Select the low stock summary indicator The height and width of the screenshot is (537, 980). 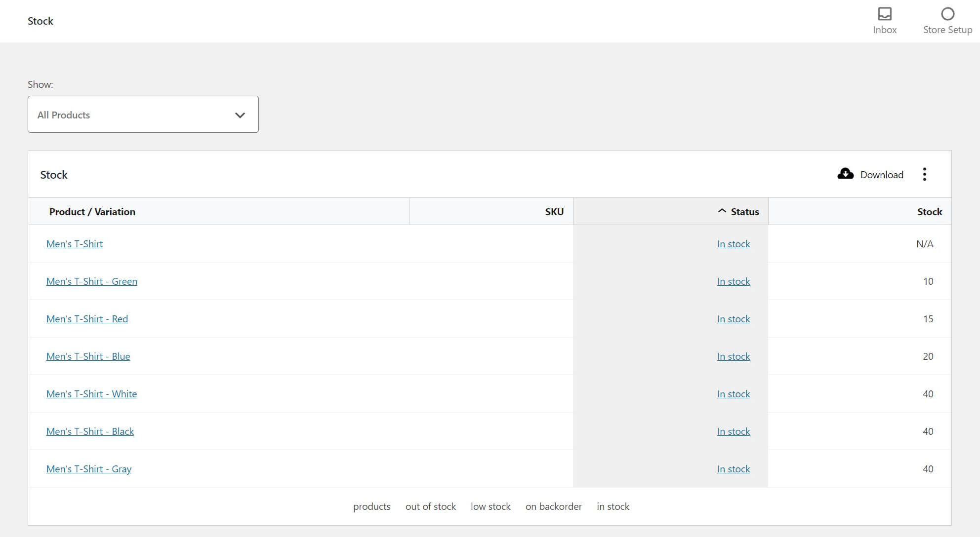[490, 506]
